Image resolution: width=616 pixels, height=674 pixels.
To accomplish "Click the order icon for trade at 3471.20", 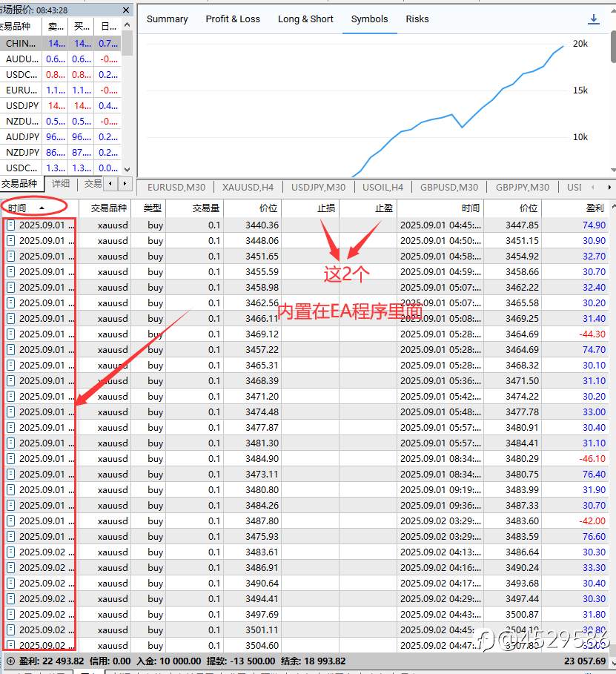I will (11, 397).
